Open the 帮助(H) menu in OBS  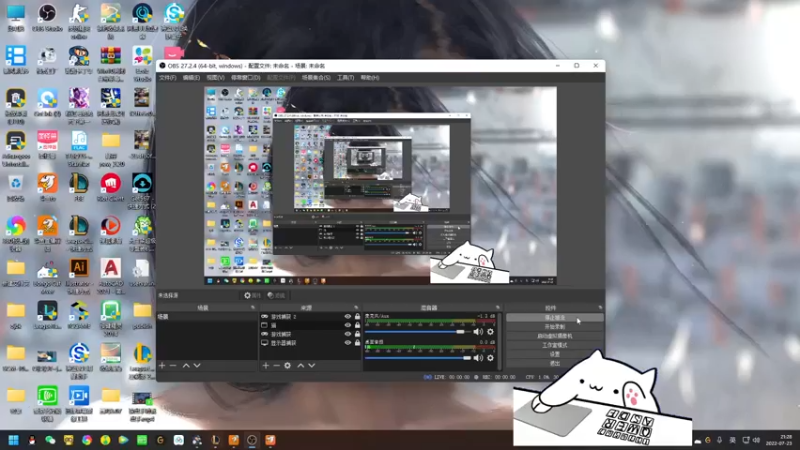click(370, 78)
